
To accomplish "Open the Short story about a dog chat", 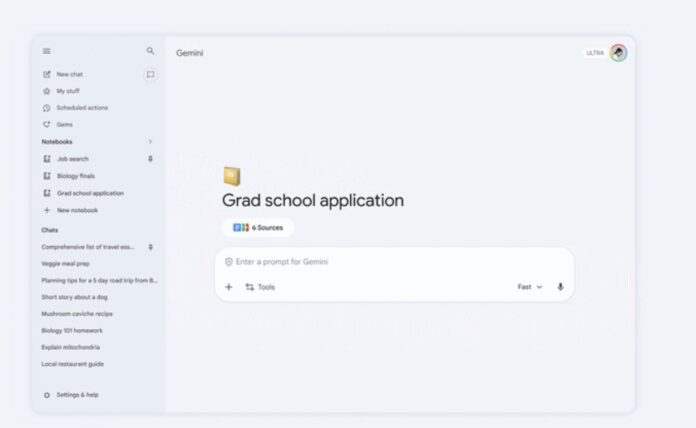I will point(75,297).
